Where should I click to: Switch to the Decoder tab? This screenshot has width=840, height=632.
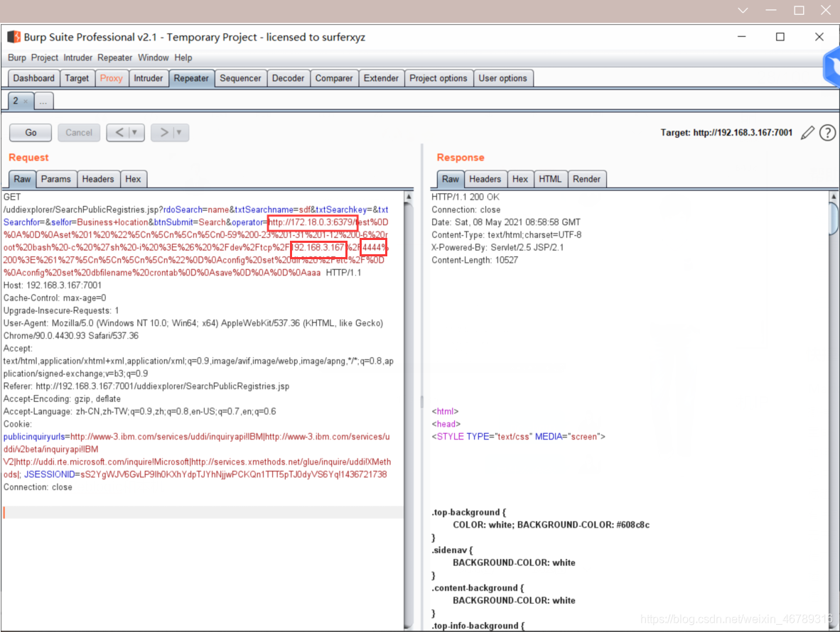coord(289,78)
